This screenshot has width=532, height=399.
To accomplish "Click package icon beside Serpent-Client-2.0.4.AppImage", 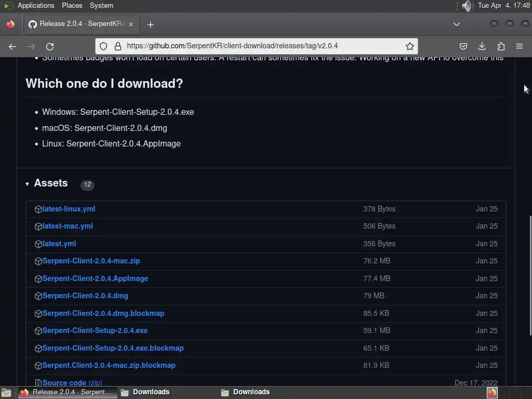I will coord(38,279).
